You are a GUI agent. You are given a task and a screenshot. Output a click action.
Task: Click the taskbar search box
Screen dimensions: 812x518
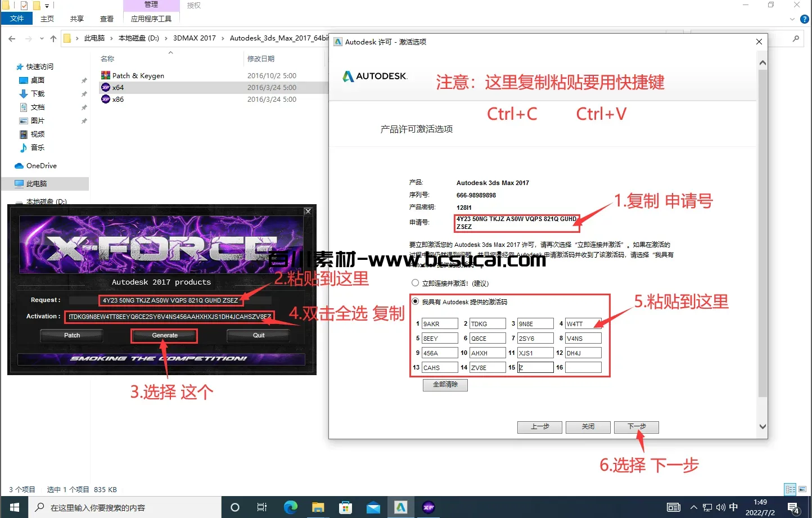(125, 507)
